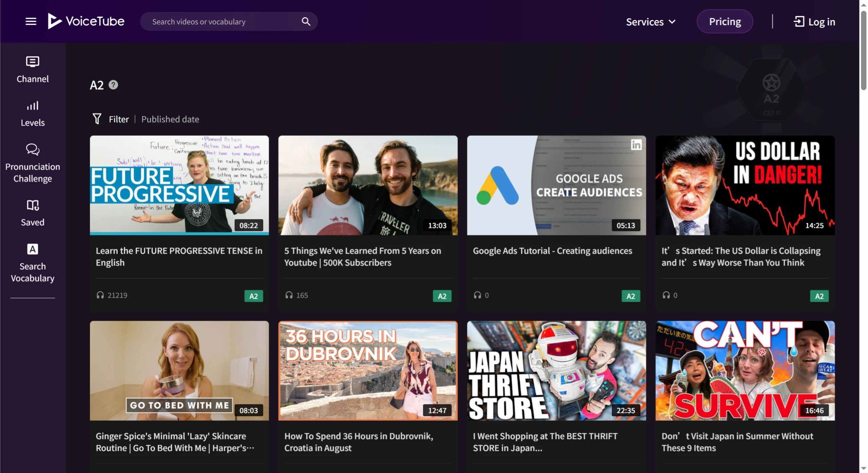868x473 pixels.
Task: Click the search magnifier icon
Action: point(306,21)
